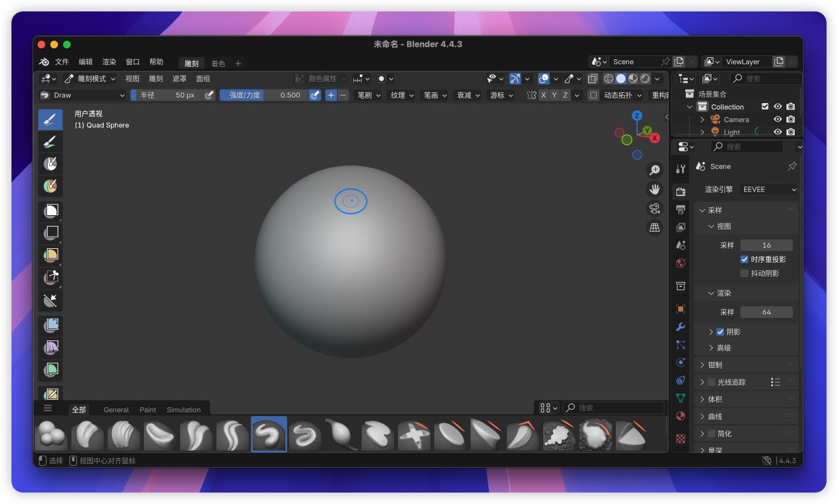Click the 强度/力度 strength slider

tap(264, 95)
